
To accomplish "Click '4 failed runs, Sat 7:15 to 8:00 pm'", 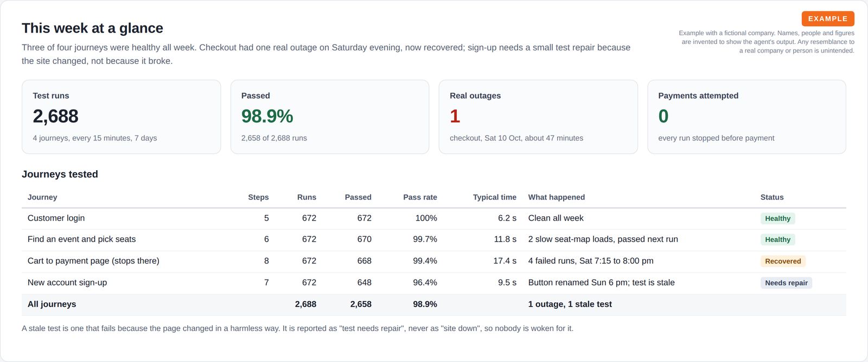I will [x=591, y=261].
